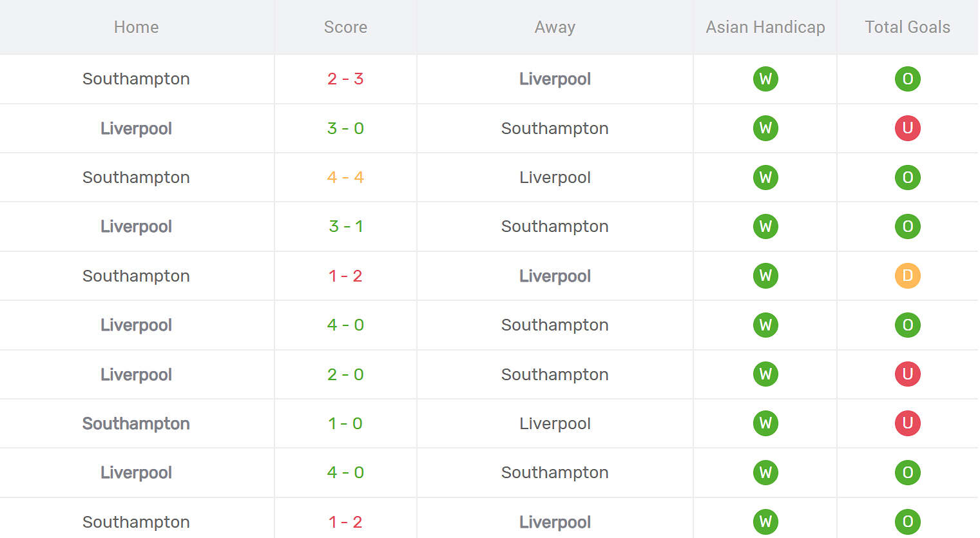Screen dimensions: 980x538
Task: Select the U badge for Liverpool 2-0 Southampton
Action: [x=907, y=374]
